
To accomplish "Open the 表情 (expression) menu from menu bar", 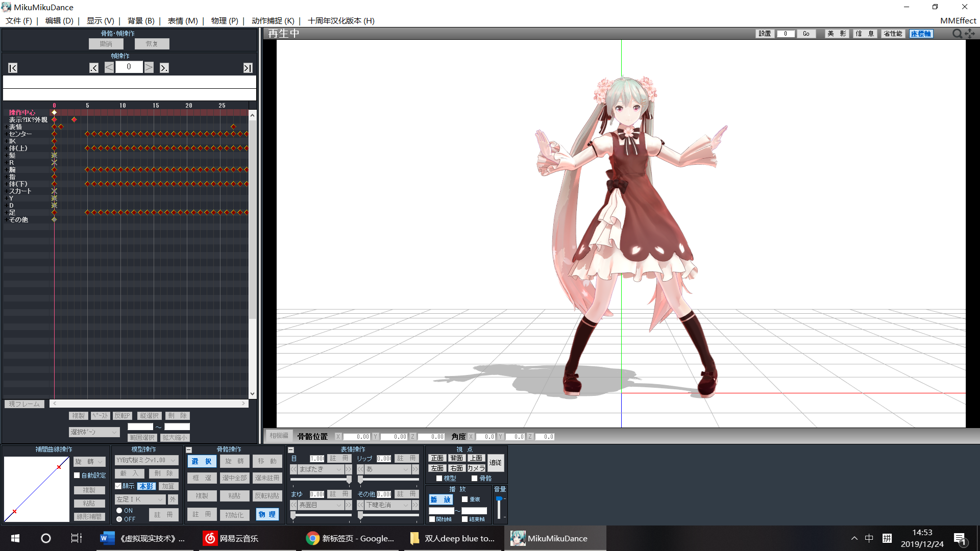I will pyautogui.click(x=182, y=20).
